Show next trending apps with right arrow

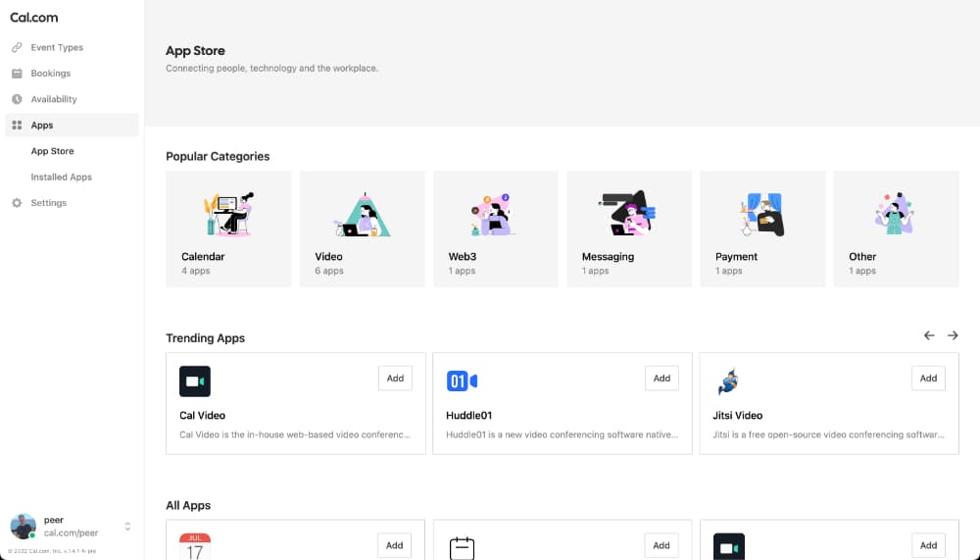pos(953,336)
